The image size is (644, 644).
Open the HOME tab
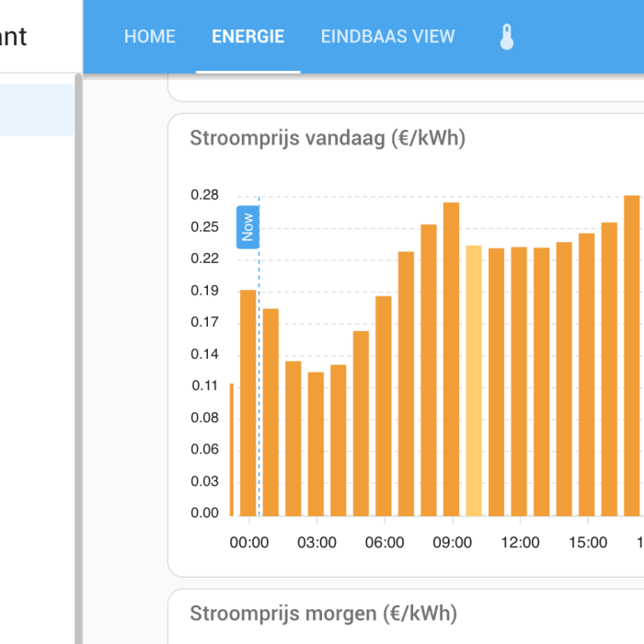point(149,37)
